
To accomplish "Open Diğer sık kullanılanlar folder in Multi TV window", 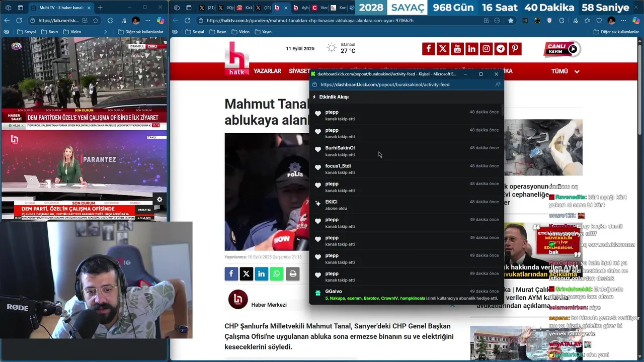I will (141, 32).
